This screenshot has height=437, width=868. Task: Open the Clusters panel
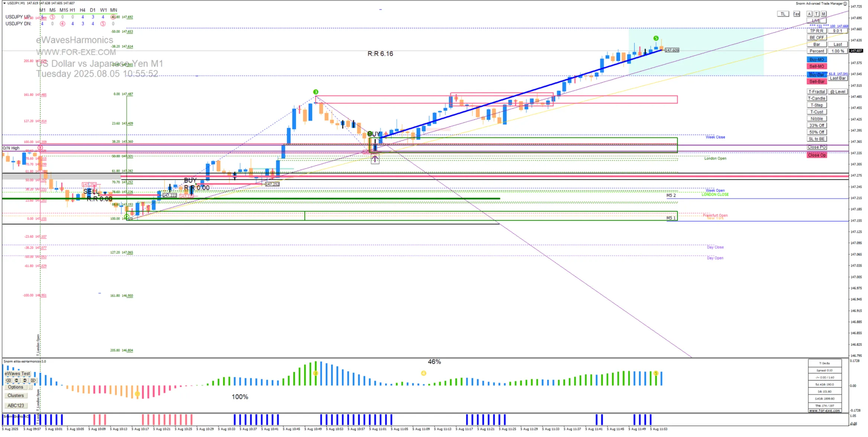(x=16, y=395)
